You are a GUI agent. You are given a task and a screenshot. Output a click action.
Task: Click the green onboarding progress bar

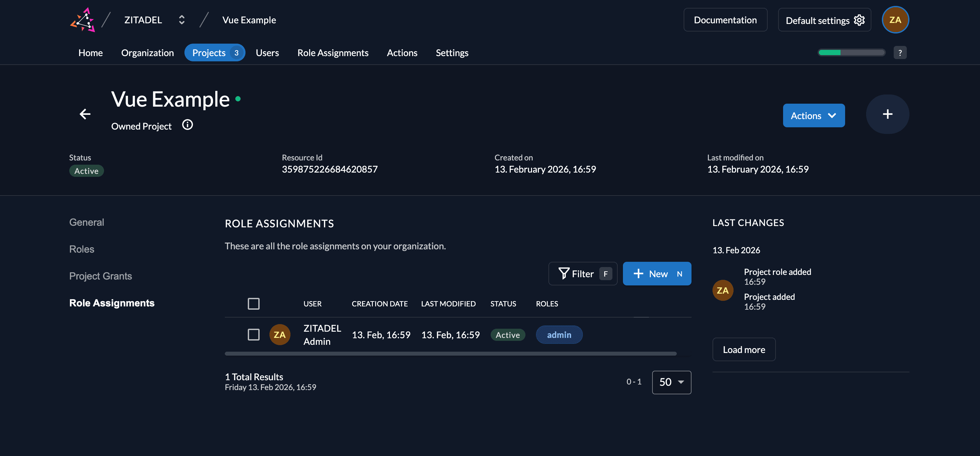click(x=851, y=52)
